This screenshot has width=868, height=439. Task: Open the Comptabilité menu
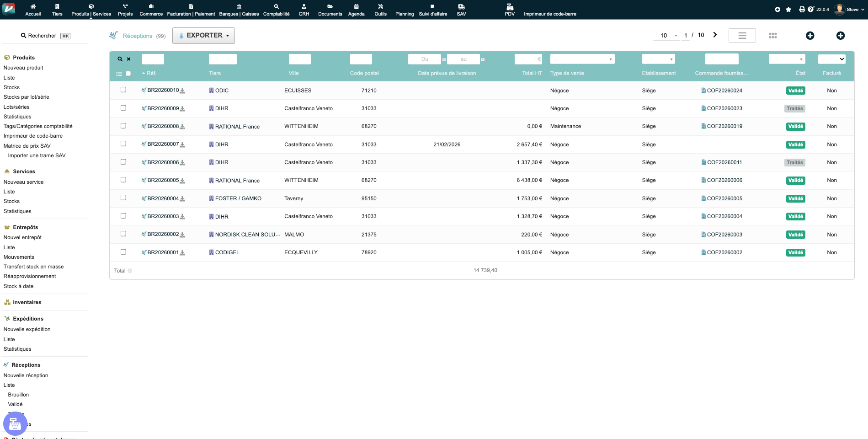coord(276,10)
